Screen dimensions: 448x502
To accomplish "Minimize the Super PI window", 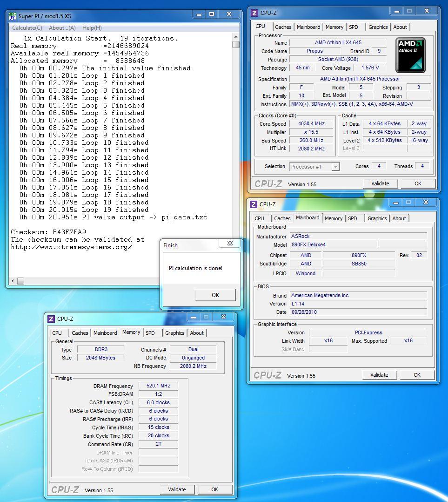I will click(199, 14).
